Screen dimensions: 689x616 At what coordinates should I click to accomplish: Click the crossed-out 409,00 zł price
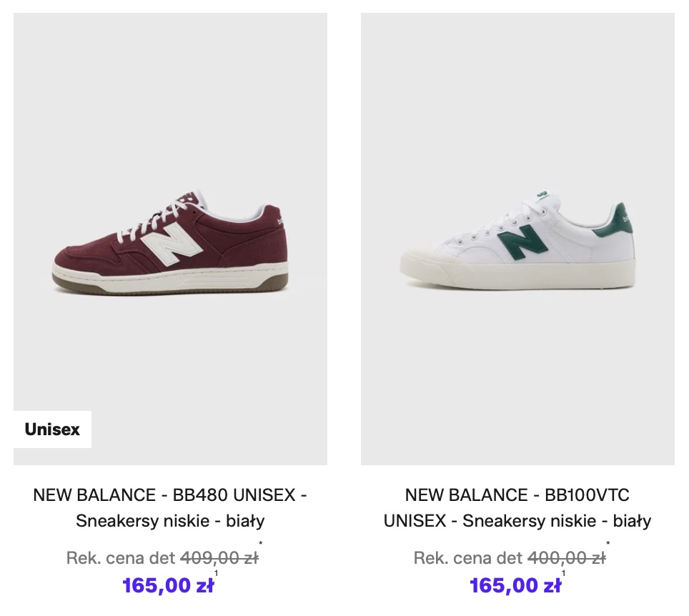click(219, 558)
